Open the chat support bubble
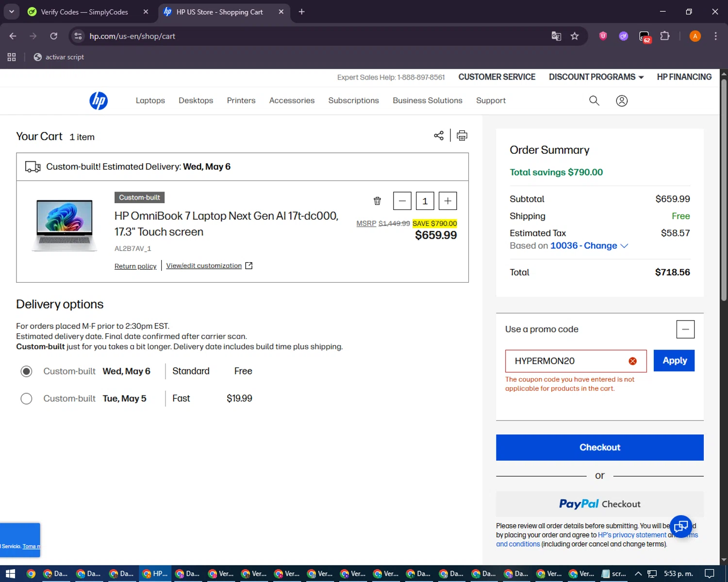Image resolution: width=728 pixels, height=582 pixels. [681, 526]
